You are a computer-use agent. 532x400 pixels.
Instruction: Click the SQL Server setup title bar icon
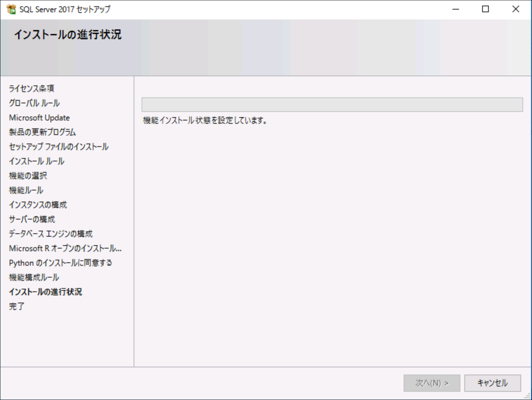click(x=11, y=9)
